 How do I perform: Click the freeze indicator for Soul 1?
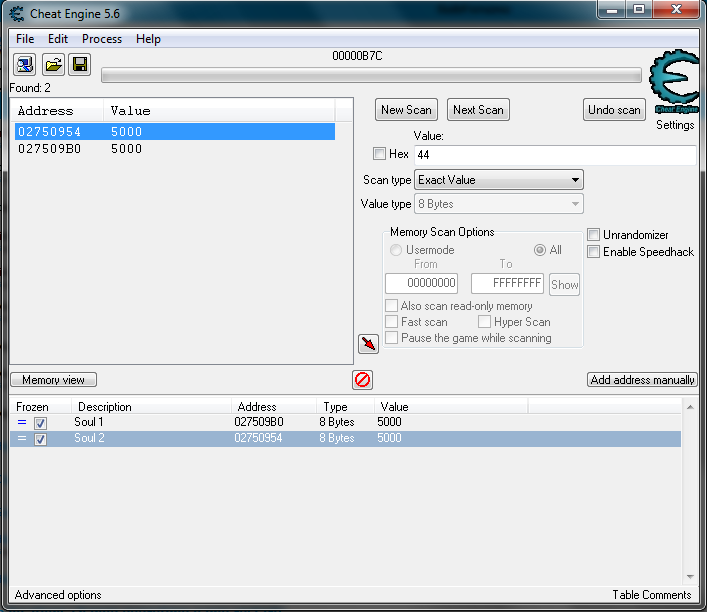[x=22, y=423]
